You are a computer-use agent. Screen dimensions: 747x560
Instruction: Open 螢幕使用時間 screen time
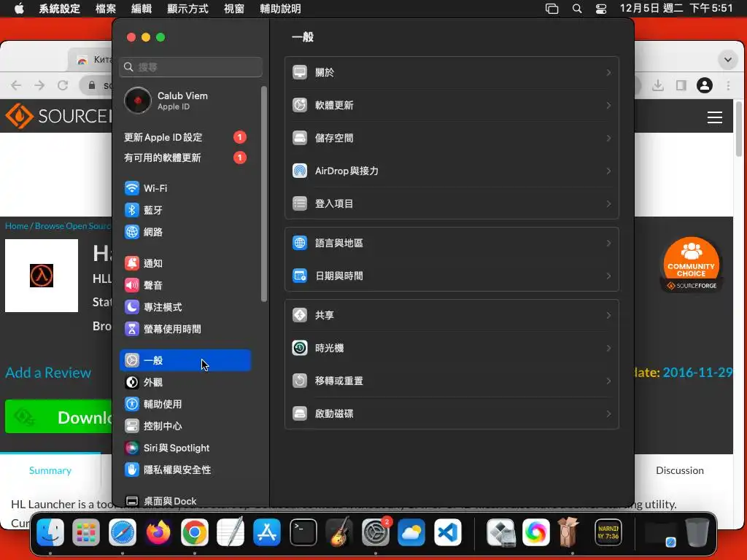coord(185,329)
